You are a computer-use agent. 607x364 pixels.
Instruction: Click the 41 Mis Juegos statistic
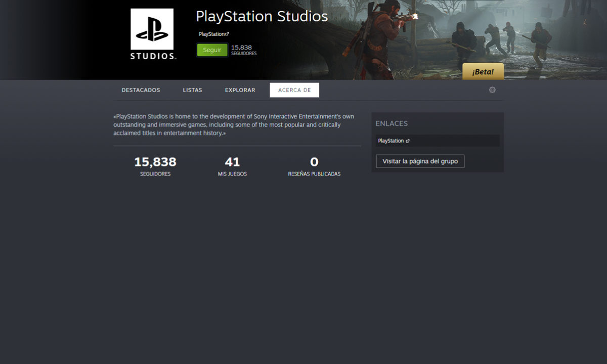232,166
